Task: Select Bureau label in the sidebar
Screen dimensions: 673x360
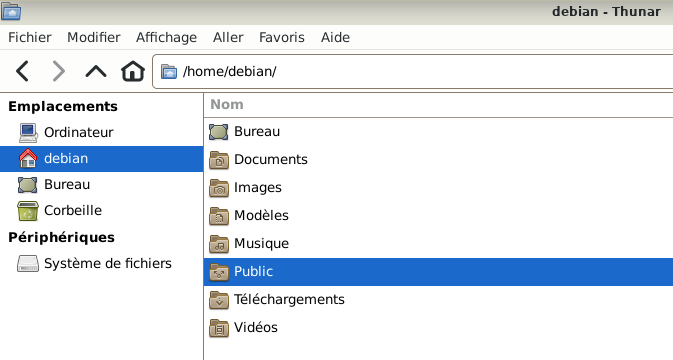Action: [67, 185]
